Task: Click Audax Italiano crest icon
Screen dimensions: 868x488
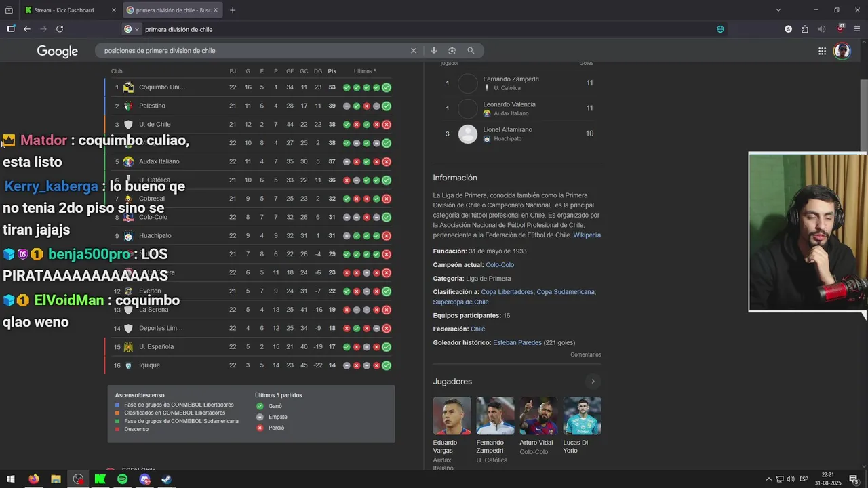Action: click(x=128, y=162)
